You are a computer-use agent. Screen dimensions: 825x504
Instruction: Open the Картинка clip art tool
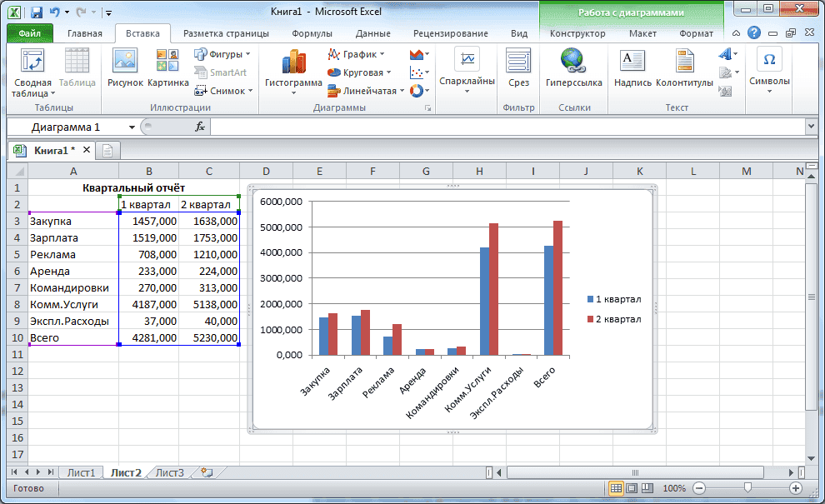167,68
